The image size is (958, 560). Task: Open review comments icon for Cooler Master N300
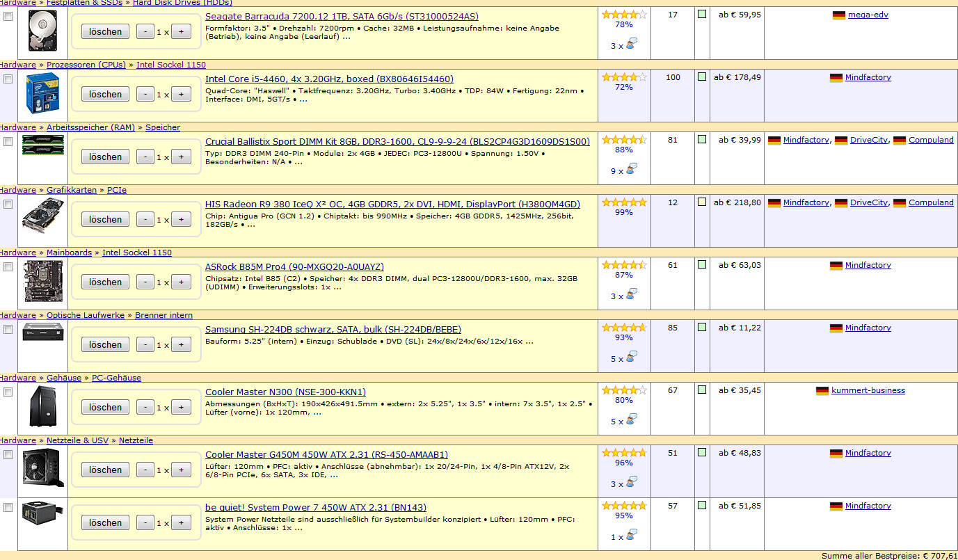pos(632,420)
